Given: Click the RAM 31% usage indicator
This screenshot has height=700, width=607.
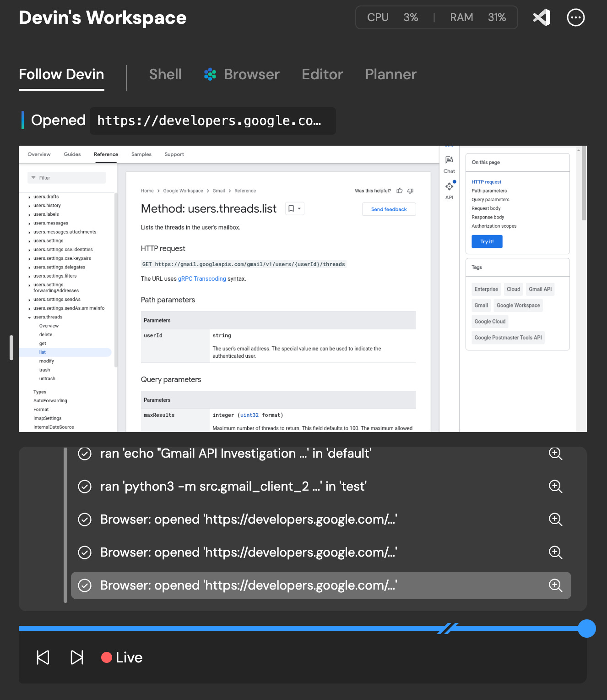Looking at the screenshot, I should coord(478,17).
